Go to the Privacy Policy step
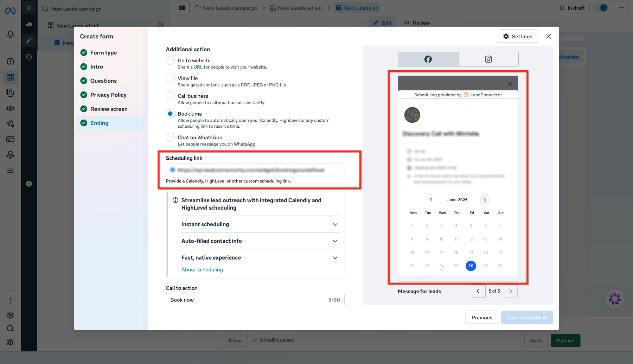633x364 pixels. (108, 95)
